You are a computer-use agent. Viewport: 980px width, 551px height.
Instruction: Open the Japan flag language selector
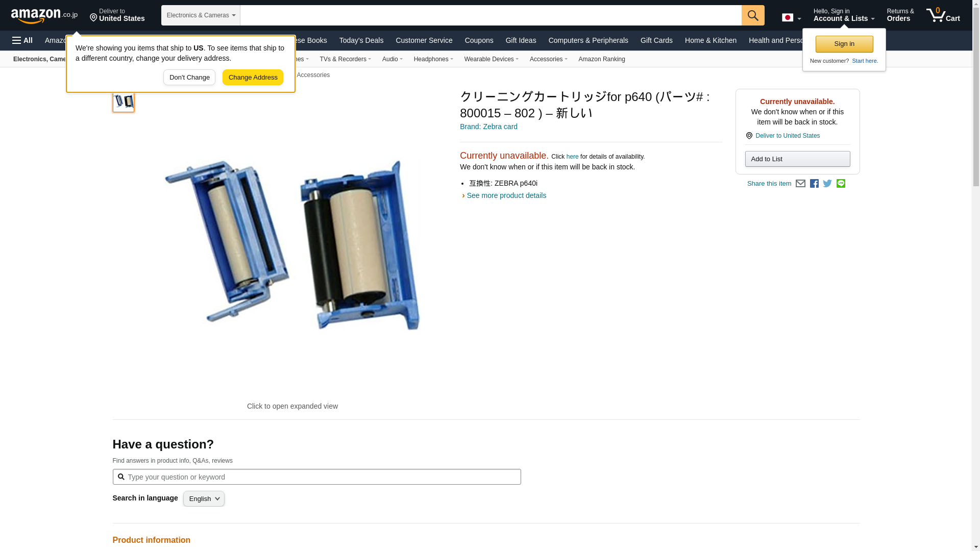[x=791, y=18]
